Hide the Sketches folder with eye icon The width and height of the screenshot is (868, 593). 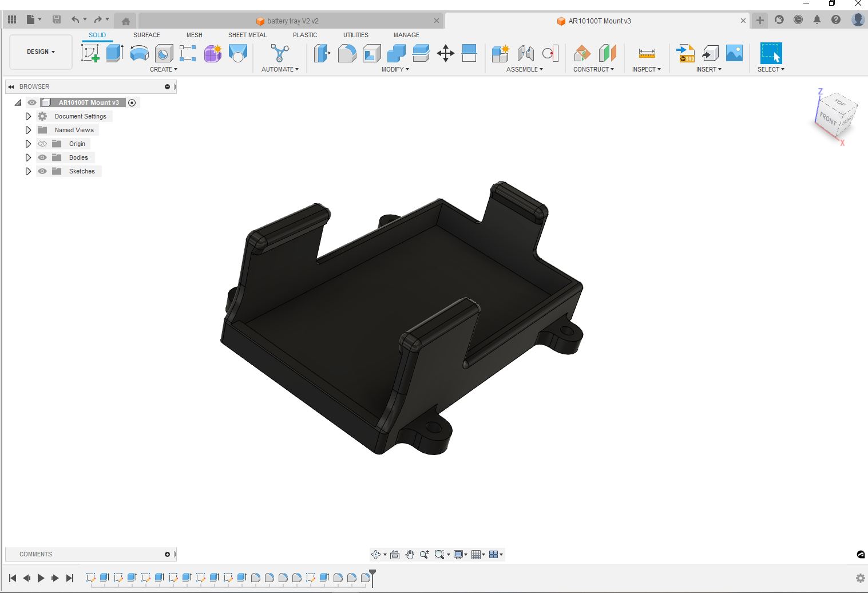42,171
